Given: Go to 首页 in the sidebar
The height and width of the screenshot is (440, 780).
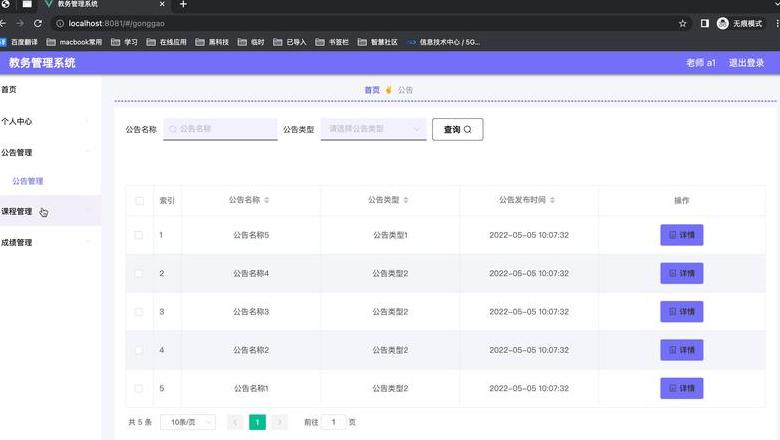Looking at the screenshot, I should [50, 89].
